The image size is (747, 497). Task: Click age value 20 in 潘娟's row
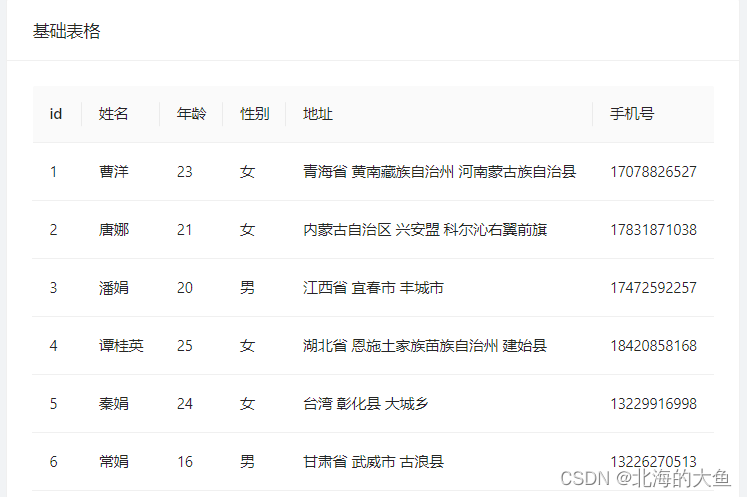pyautogui.click(x=185, y=288)
